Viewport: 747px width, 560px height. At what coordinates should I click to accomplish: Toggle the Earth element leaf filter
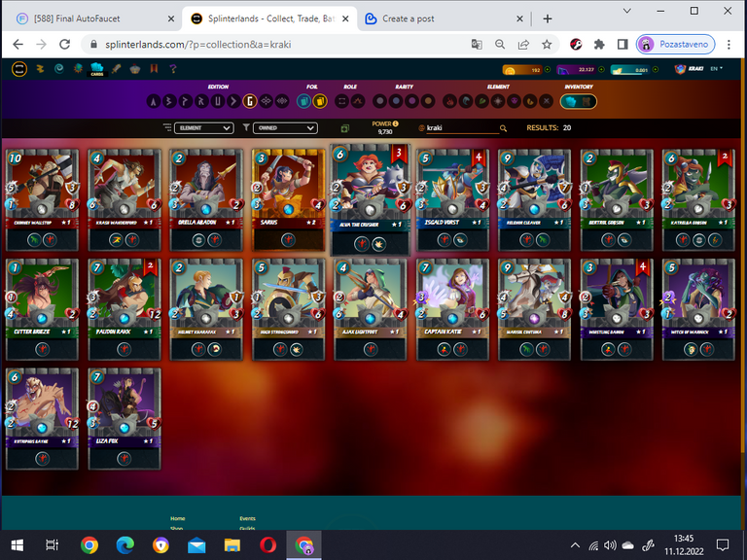pyautogui.click(x=481, y=101)
